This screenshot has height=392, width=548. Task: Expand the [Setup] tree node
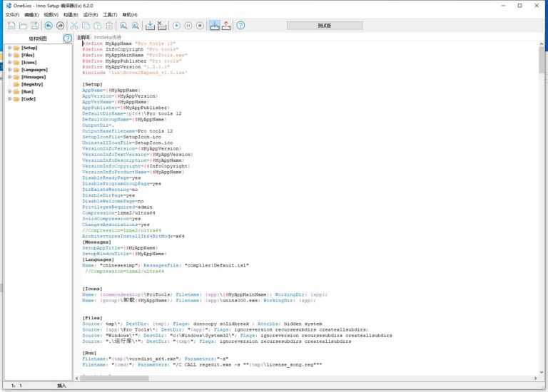coord(9,48)
